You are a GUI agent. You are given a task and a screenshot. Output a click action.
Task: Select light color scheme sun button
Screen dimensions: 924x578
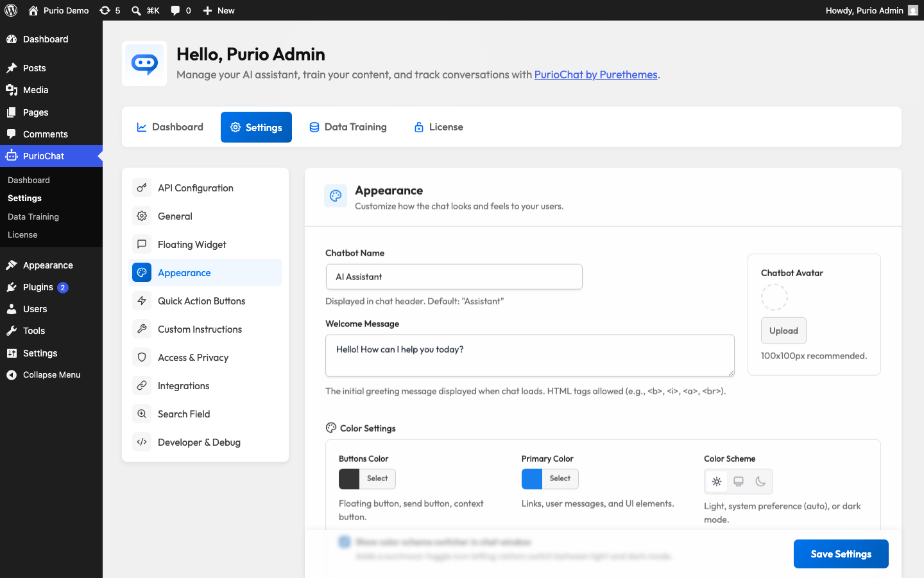click(717, 482)
